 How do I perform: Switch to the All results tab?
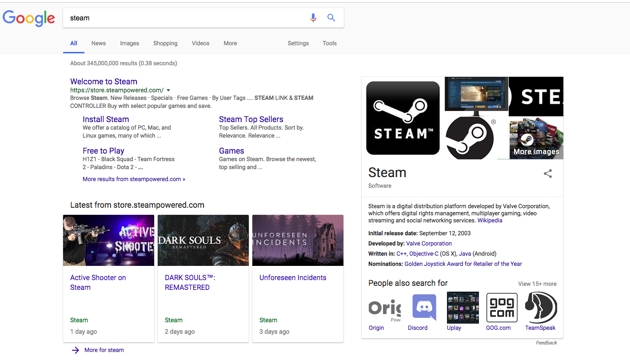click(74, 44)
